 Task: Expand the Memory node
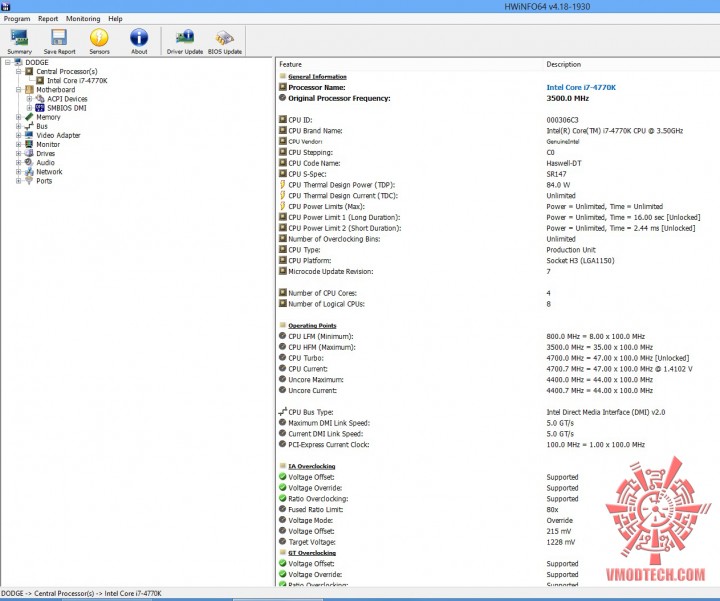tap(18, 117)
